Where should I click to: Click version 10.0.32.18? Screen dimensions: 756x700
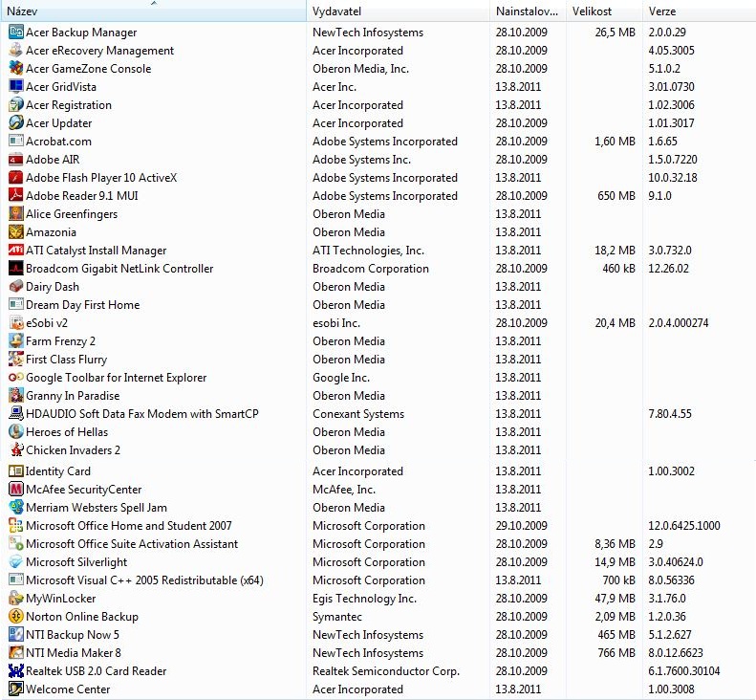coord(672,178)
